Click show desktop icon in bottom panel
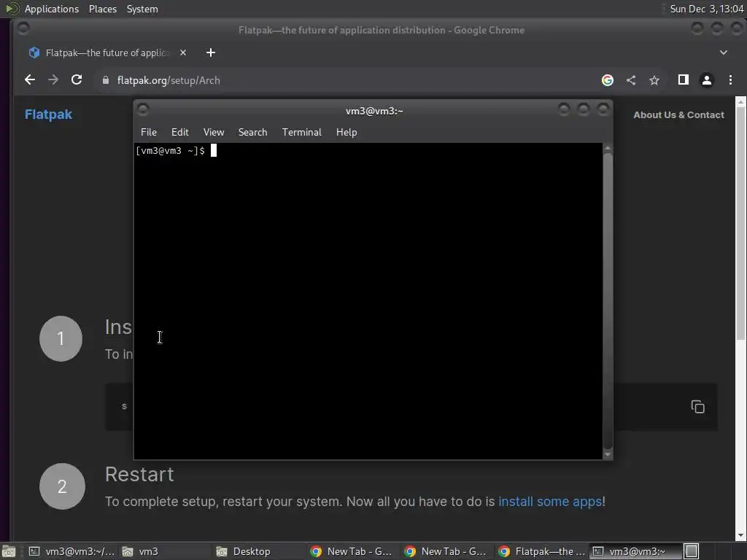The image size is (747, 560). pyautogui.click(x=9, y=551)
